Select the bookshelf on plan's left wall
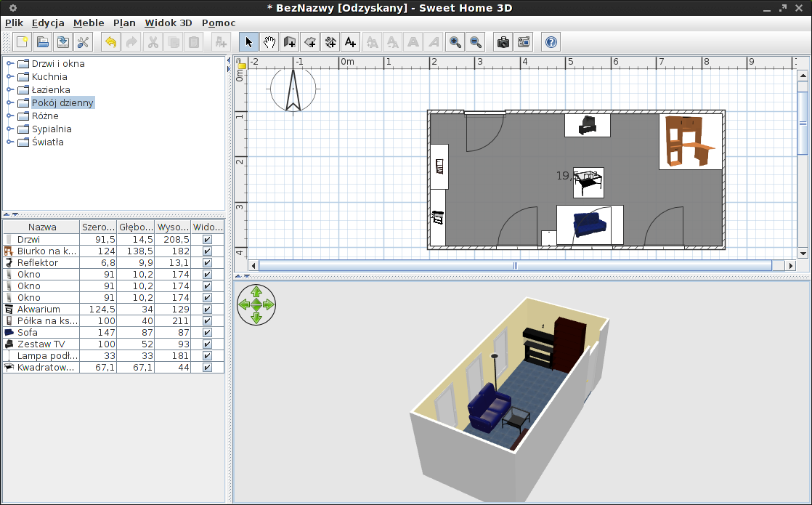Viewport: 812px width, 505px height. tap(439, 166)
